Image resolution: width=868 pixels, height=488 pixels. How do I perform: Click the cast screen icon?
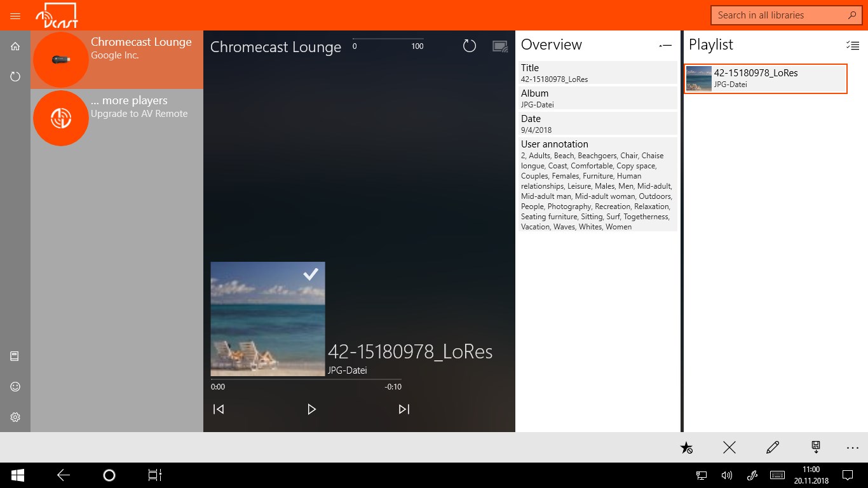coord(501,46)
